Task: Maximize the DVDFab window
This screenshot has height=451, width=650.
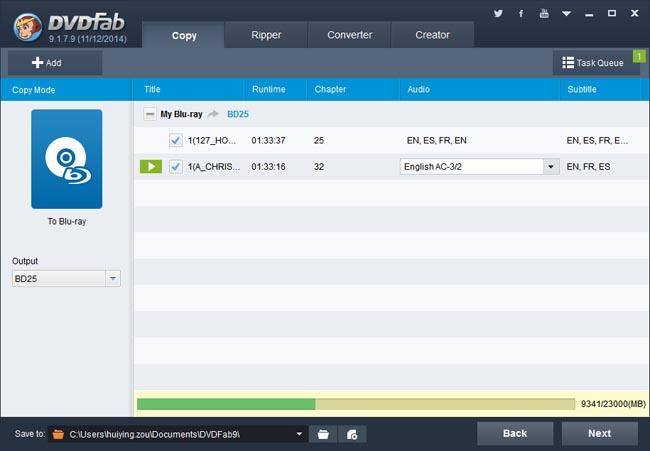Action: click(611, 13)
